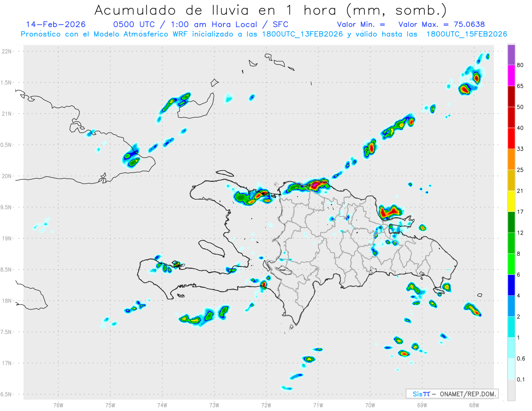Click the colorbar label "33"
532x411 pixels.
(520, 149)
